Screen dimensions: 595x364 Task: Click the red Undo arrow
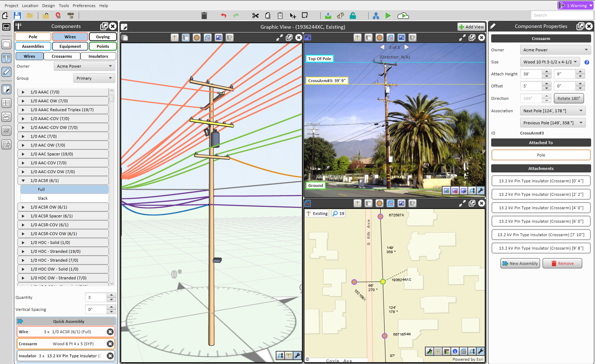point(223,16)
